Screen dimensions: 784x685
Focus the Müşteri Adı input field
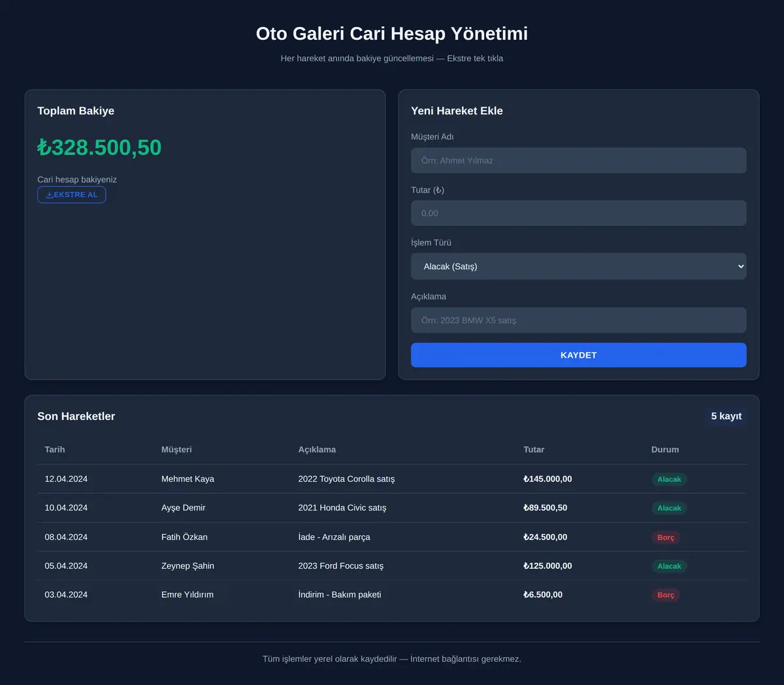point(578,161)
